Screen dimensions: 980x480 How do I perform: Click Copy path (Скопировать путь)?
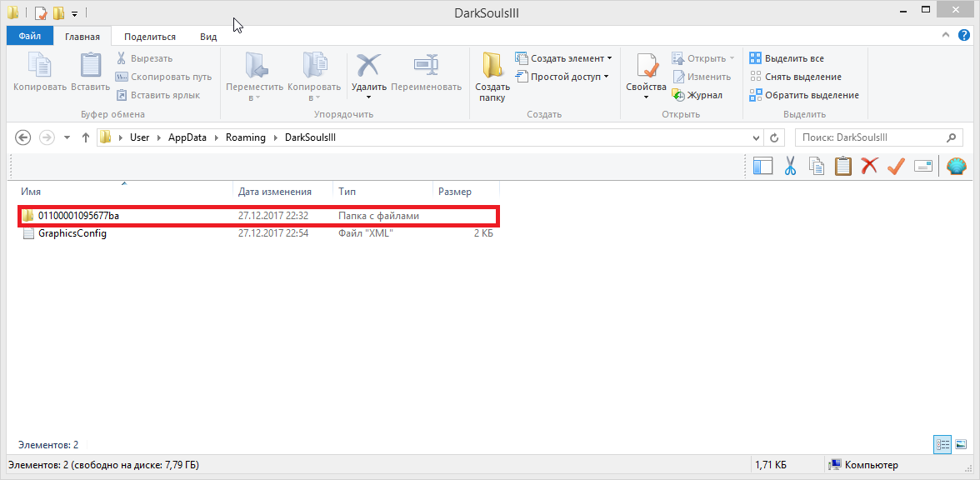(163, 77)
